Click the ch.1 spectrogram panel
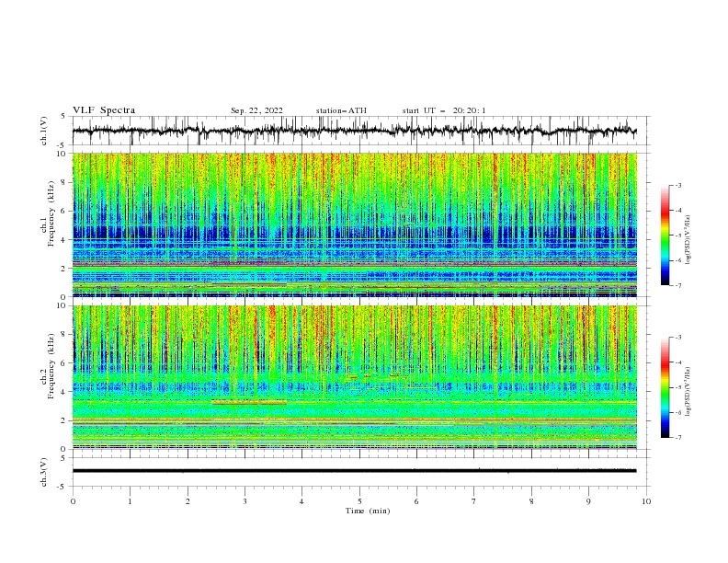Image resolution: width=728 pixels, height=563 pixels. (355, 224)
